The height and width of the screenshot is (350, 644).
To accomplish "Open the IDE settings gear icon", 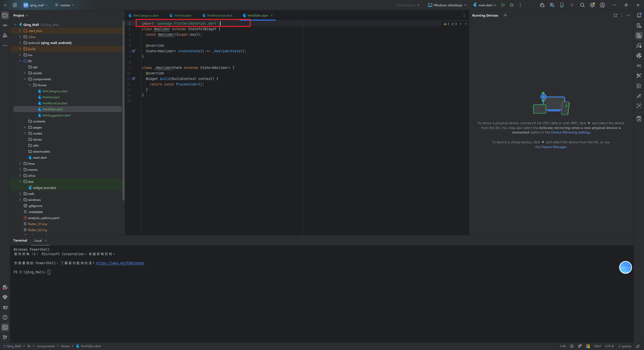I will point(592,5).
